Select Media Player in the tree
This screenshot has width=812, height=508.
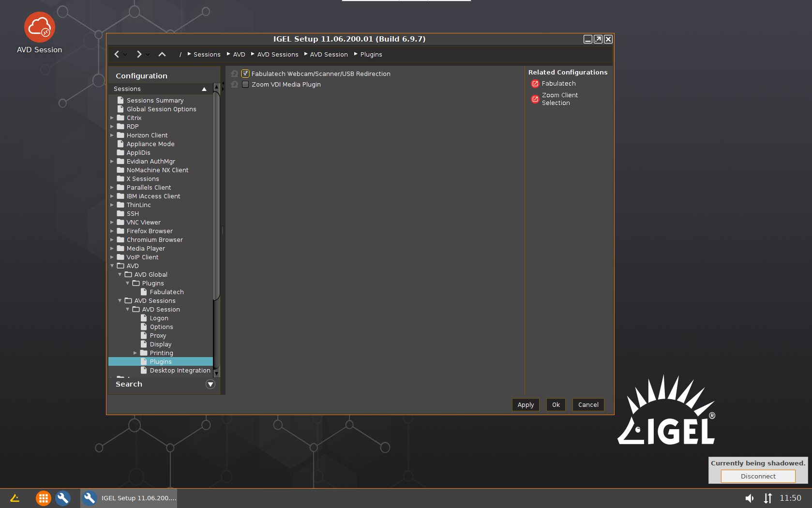(x=146, y=249)
